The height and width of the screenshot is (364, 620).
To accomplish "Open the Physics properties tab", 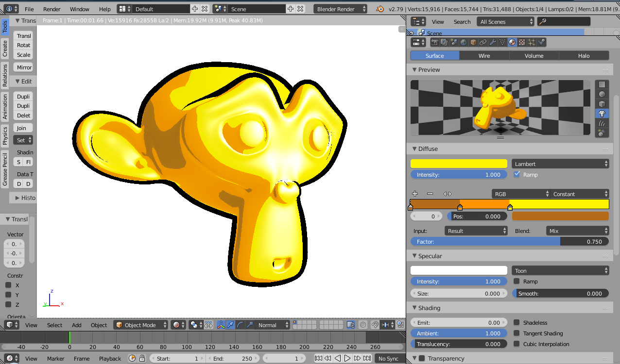I will [541, 42].
